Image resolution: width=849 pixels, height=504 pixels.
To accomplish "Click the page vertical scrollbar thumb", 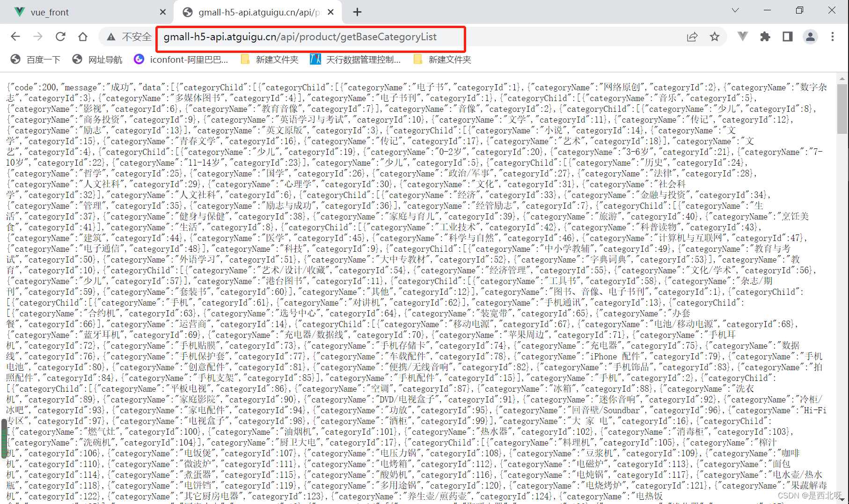I will (842, 109).
